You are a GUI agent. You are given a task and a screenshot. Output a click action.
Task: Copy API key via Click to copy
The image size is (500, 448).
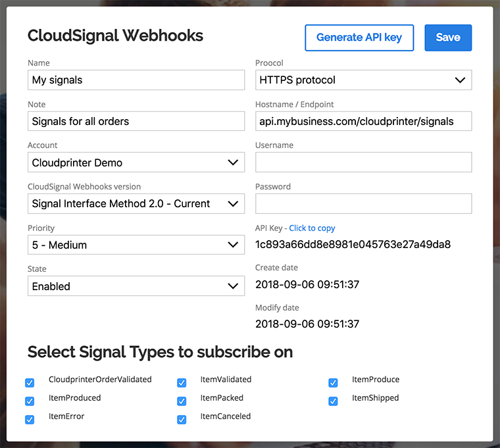(312, 228)
